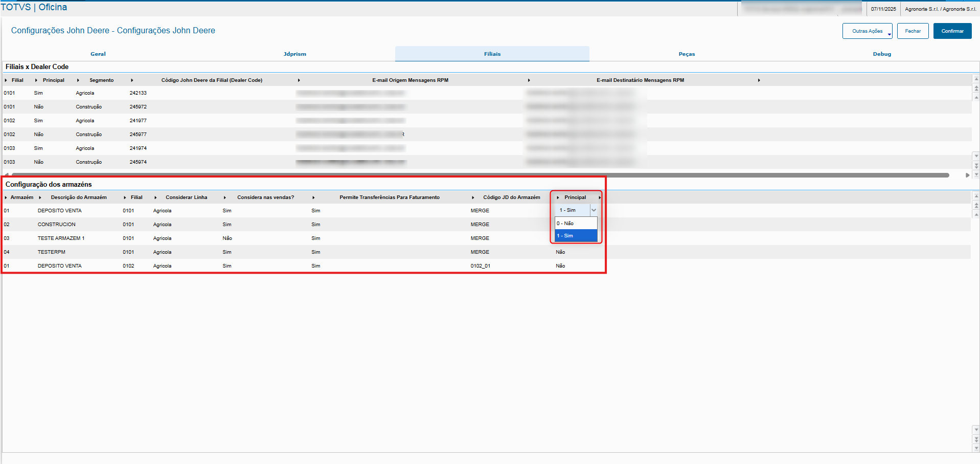Screen dimensions: 980x464
Task: Click the Fechar button
Action: tap(913, 31)
